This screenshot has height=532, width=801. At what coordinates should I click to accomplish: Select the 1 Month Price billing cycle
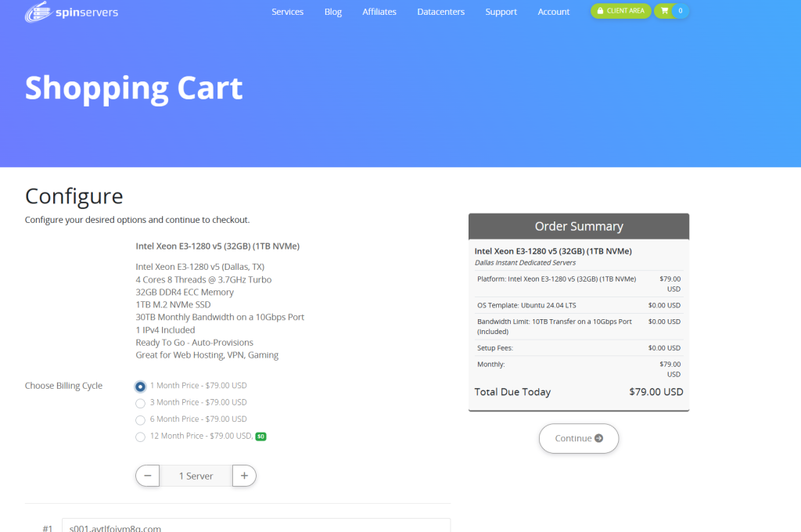(x=140, y=386)
